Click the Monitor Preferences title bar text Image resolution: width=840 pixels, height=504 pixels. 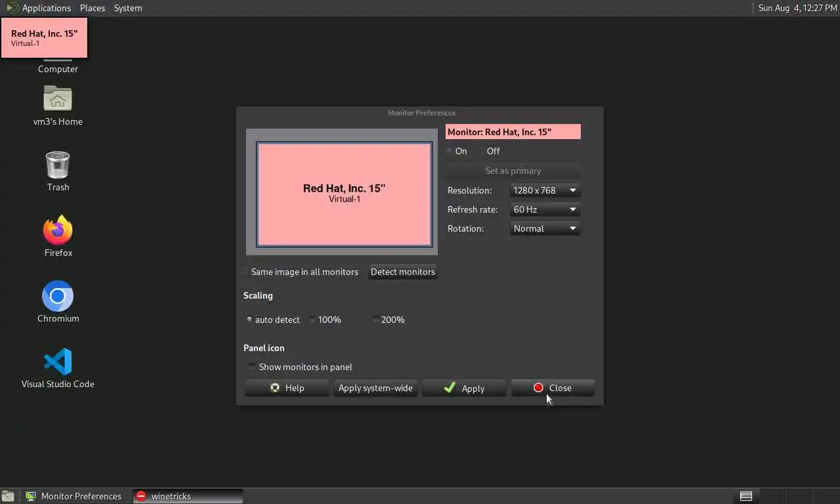coord(421,113)
